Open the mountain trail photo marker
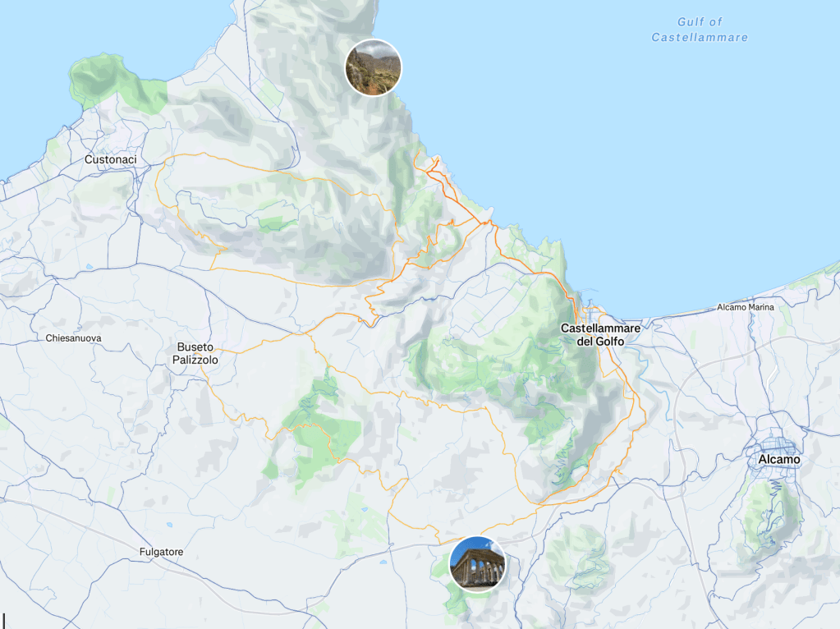 373,67
